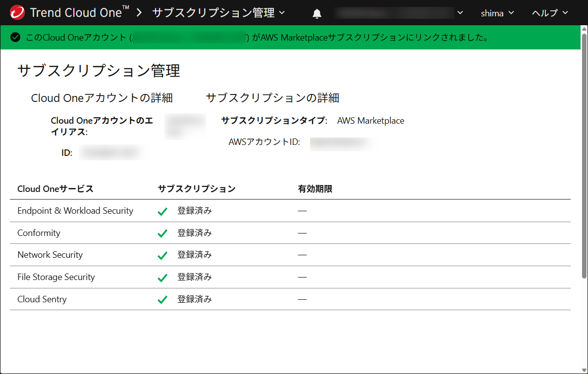
Task: Click 登録済み status in Cloud Sentry row
Action: (194, 299)
